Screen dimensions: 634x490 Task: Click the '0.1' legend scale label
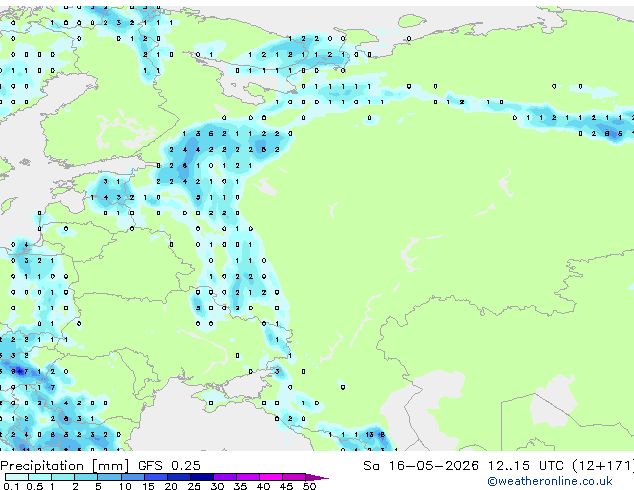click(11, 486)
